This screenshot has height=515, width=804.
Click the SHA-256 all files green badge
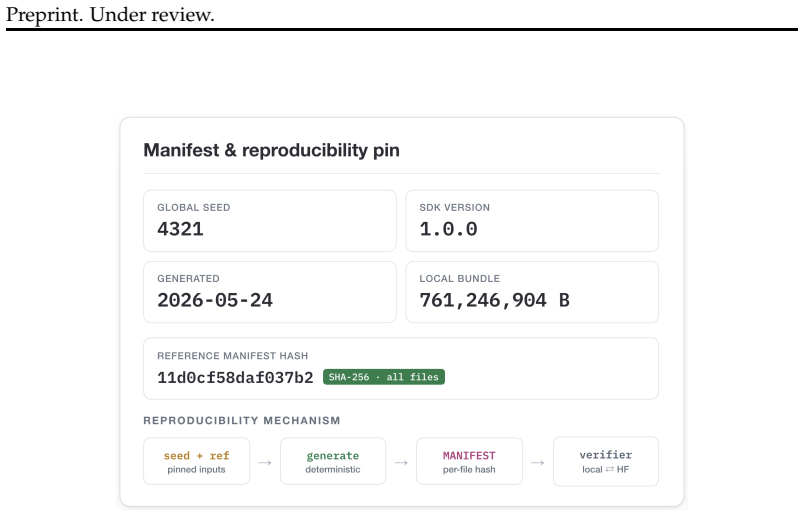(x=384, y=377)
